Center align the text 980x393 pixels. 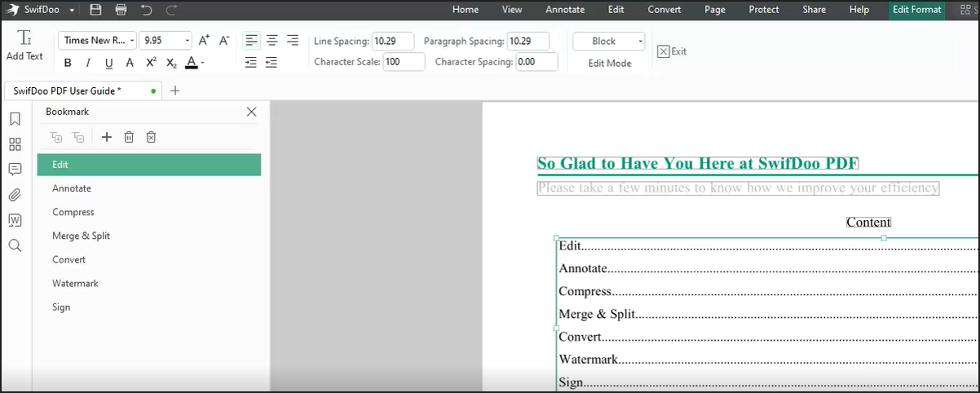click(272, 40)
